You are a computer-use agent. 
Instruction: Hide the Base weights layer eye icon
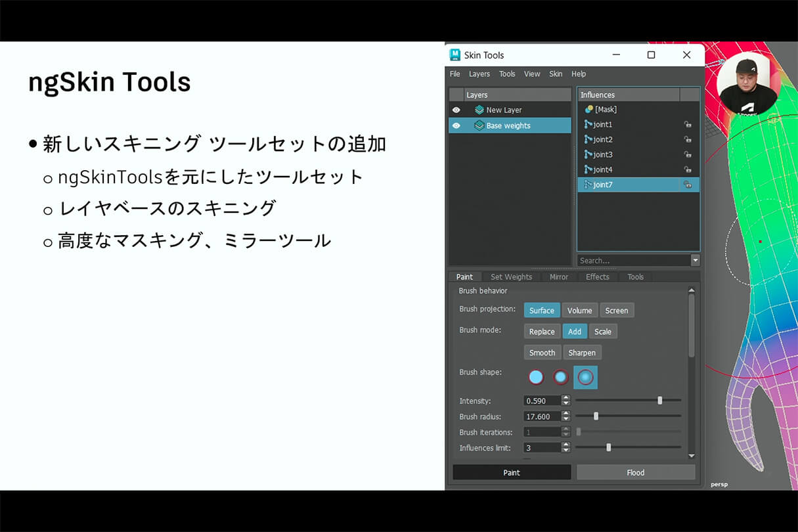click(456, 125)
